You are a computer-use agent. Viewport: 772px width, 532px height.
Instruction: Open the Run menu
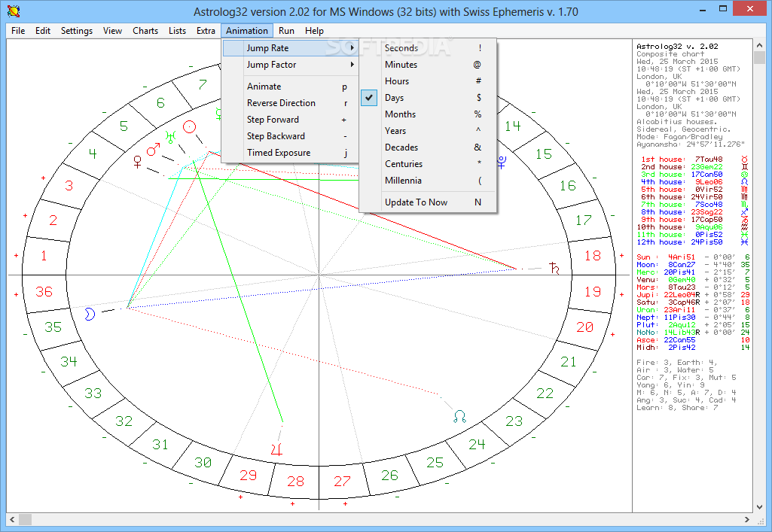tap(286, 31)
